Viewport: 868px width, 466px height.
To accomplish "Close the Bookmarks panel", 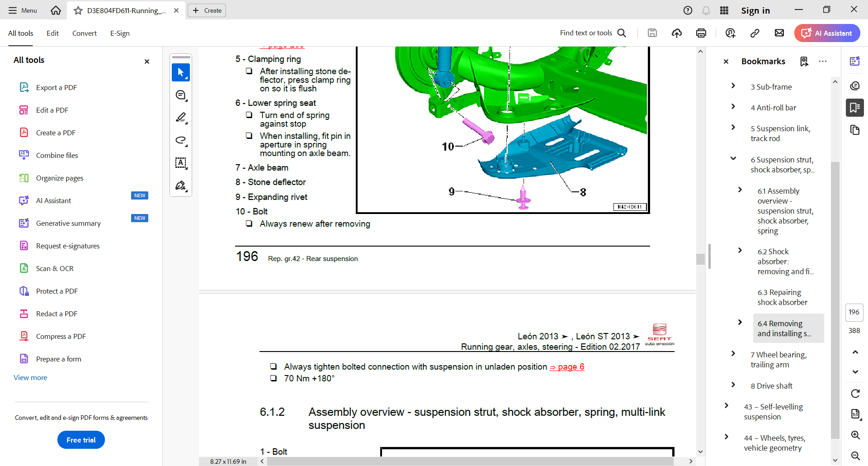I will pyautogui.click(x=726, y=62).
